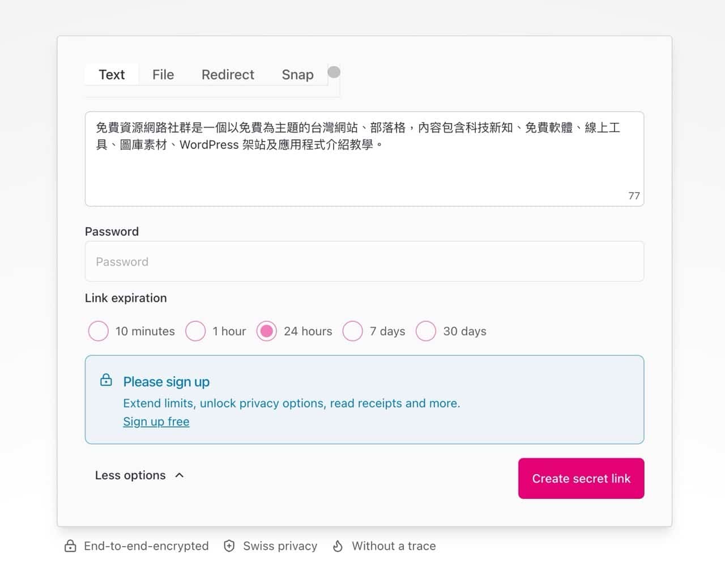Follow the Sign up free link
This screenshot has height=588, width=725.
(x=156, y=421)
